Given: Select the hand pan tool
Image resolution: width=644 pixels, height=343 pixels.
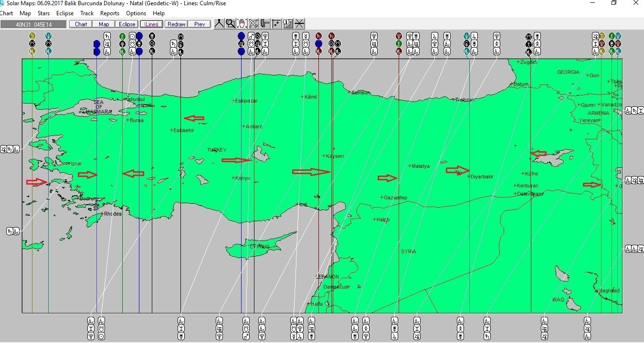Looking at the screenshot, I should [x=242, y=24].
